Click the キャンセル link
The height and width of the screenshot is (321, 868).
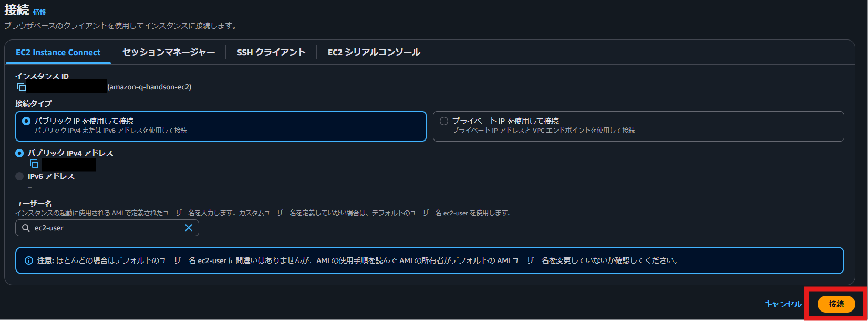tap(784, 304)
